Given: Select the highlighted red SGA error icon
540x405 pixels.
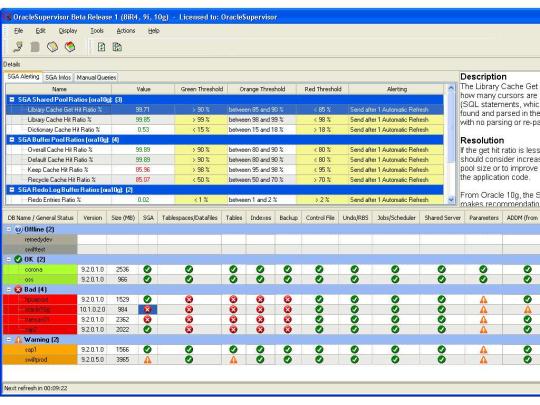Looking at the screenshot, I should point(147,309).
